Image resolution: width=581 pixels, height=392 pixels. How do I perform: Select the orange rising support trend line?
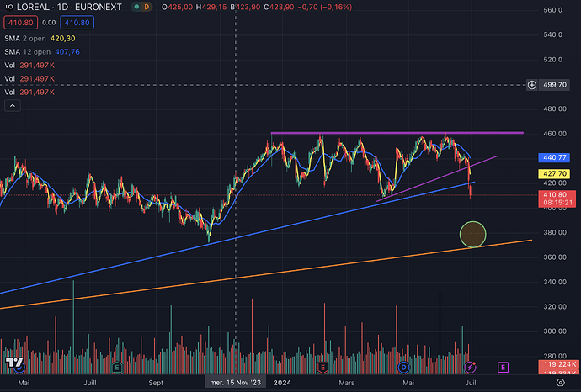point(266,274)
